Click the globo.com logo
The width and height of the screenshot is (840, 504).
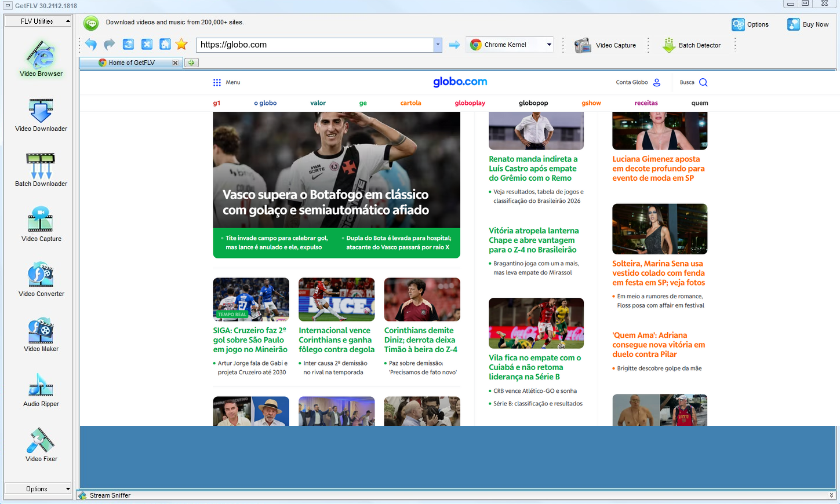[x=460, y=82]
